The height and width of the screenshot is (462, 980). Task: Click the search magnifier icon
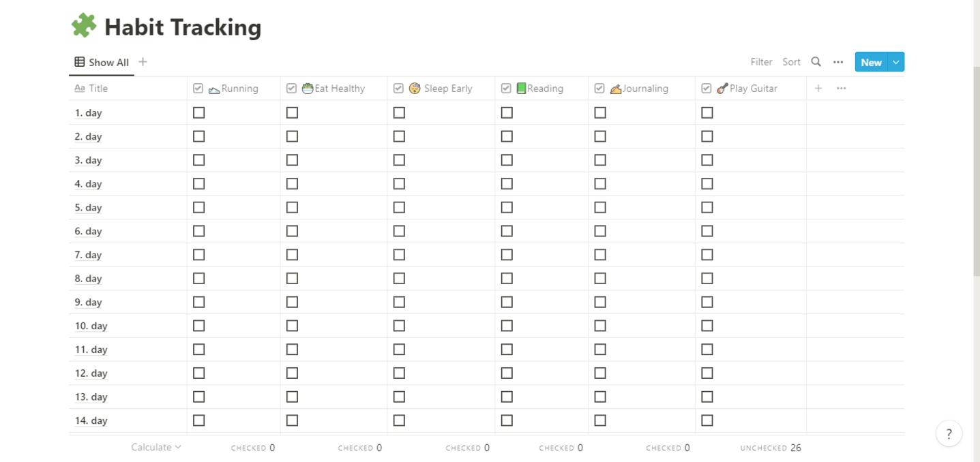816,62
